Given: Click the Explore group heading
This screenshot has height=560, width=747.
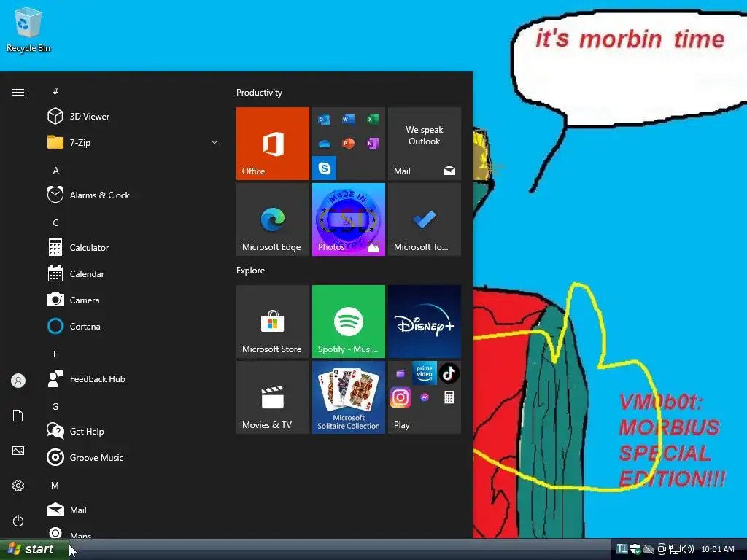Looking at the screenshot, I should [251, 271].
